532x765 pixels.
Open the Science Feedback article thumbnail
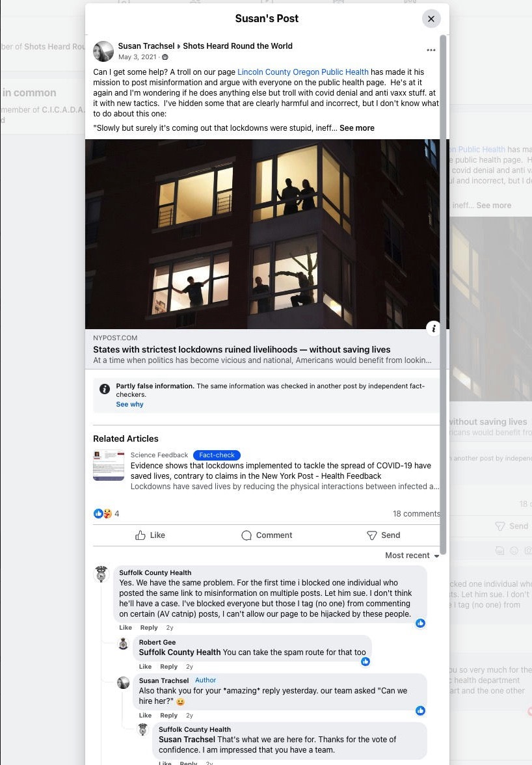(108, 466)
